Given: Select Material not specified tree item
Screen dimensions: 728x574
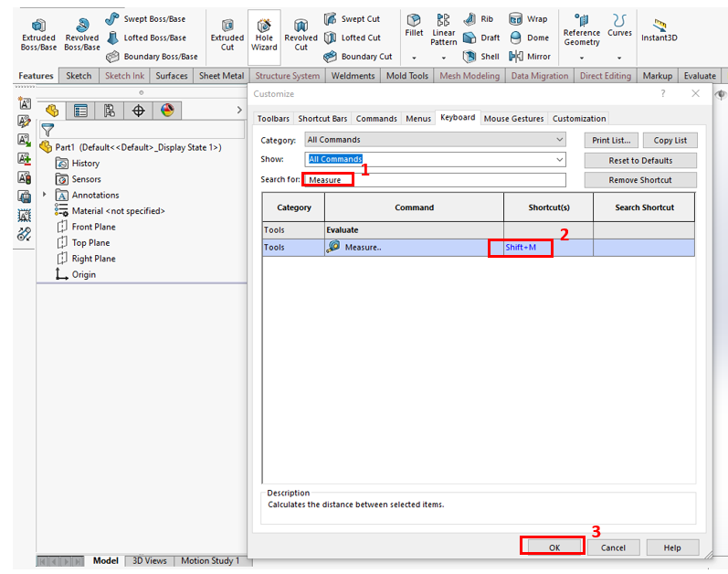Looking at the screenshot, I should click(x=110, y=211).
